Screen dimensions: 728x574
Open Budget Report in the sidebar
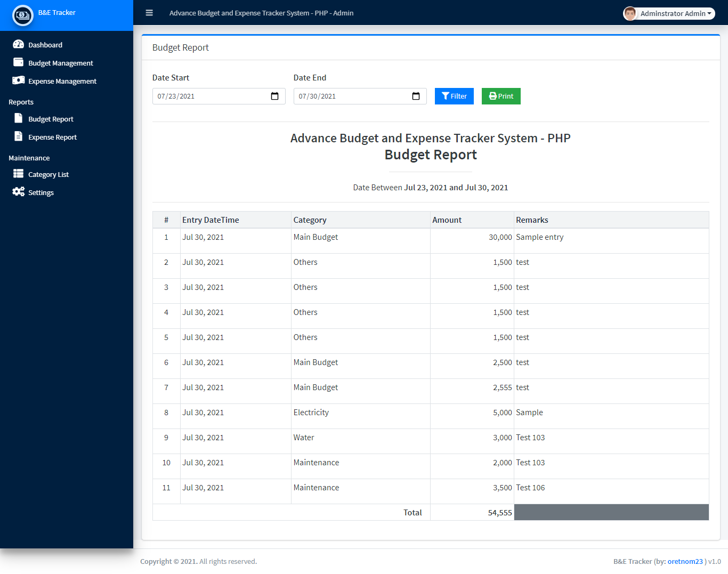click(x=51, y=119)
